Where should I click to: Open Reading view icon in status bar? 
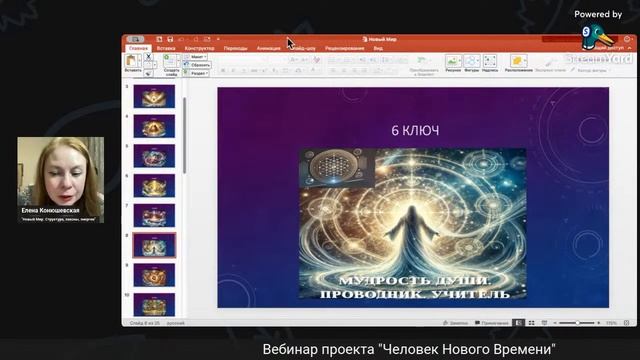click(544, 323)
